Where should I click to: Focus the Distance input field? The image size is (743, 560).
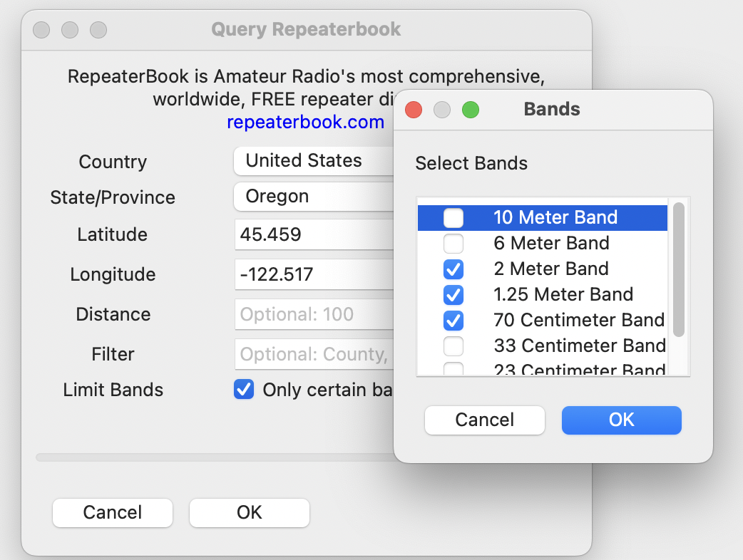click(314, 314)
